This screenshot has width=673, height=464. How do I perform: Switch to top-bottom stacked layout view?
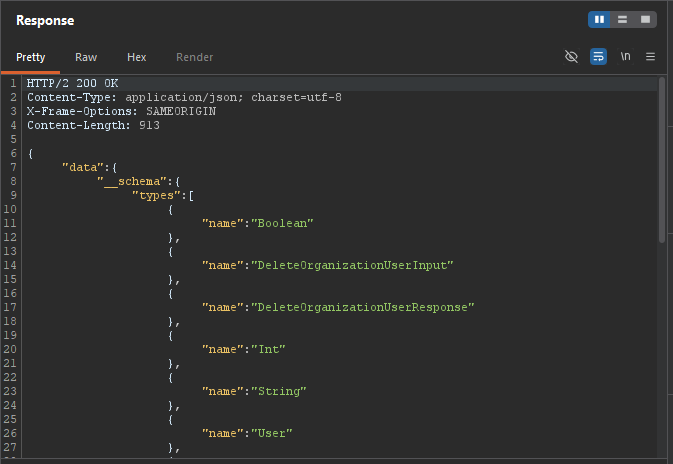click(622, 20)
